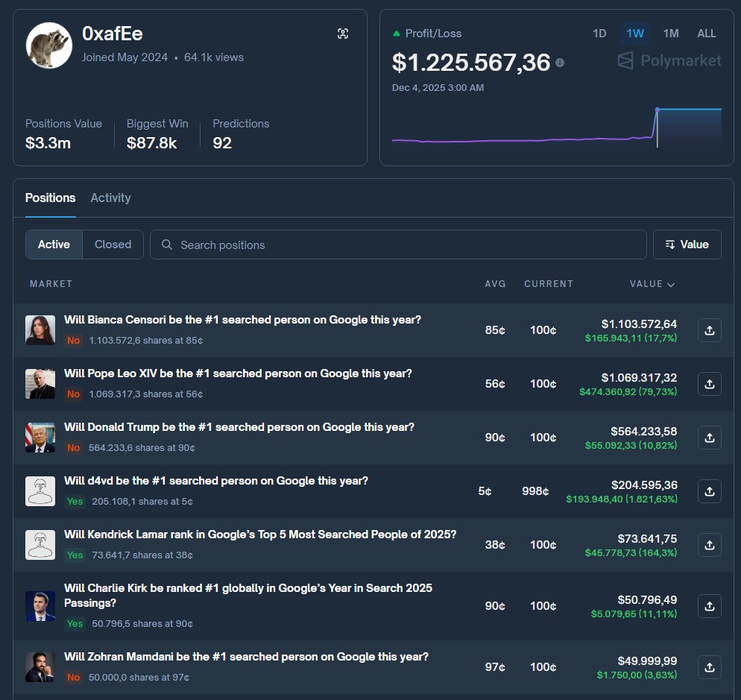Switch to the Activity tab
The image size is (741, 700).
tap(110, 198)
